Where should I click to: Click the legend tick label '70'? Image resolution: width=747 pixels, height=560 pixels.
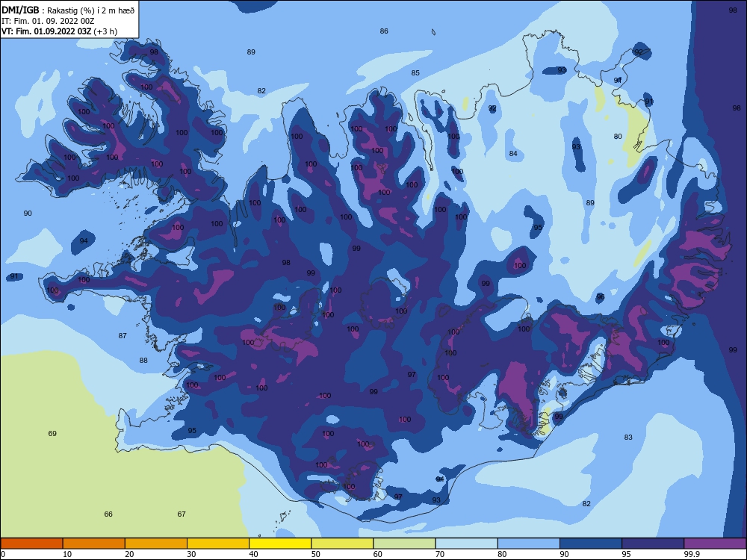pos(440,554)
